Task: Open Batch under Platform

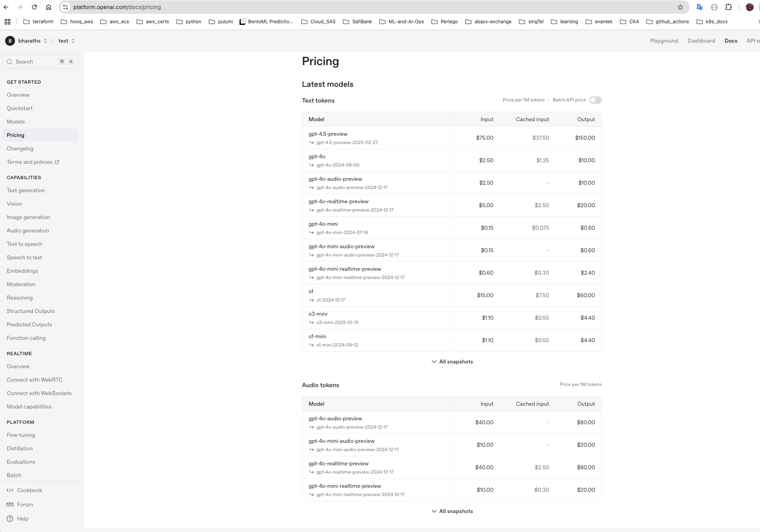Action: click(x=14, y=475)
